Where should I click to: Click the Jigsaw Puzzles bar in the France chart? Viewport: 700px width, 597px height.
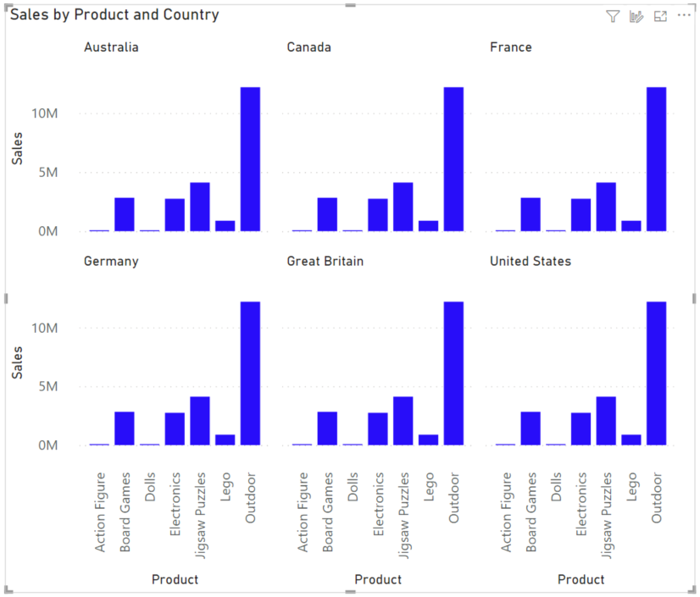(x=604, y=207)
